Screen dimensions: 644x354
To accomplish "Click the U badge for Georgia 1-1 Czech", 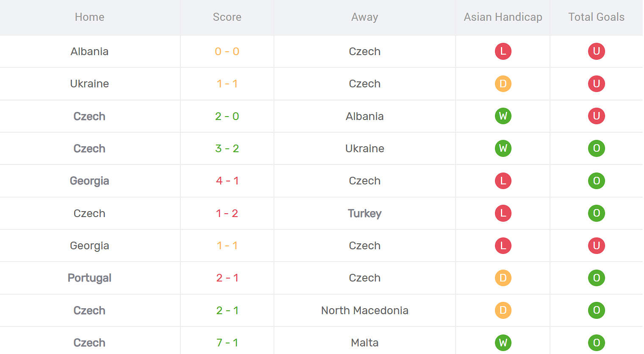I will tap(596, 245).
